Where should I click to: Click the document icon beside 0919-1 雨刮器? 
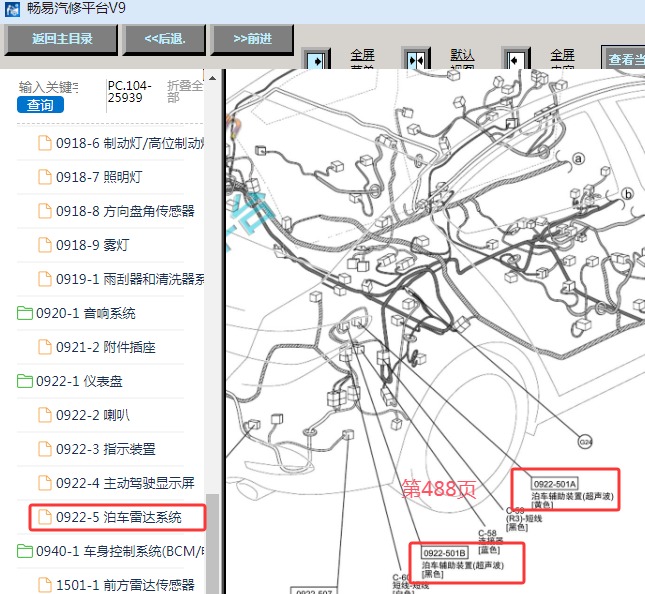pyautogui.click(x=45, y=279)
